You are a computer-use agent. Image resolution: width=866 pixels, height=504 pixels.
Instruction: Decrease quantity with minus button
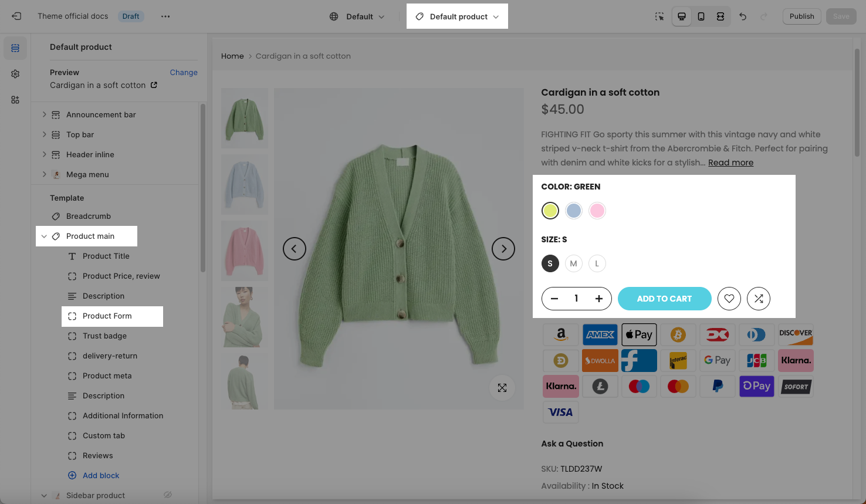coord(554,299)
